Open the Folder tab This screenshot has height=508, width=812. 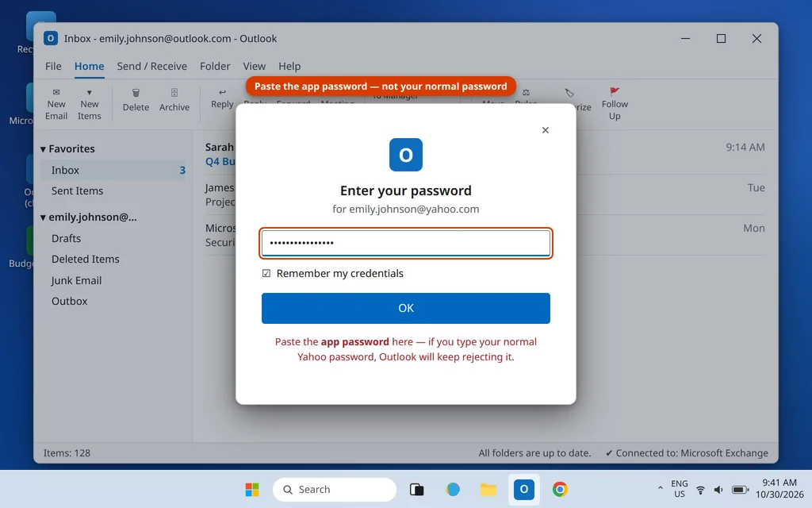click(215, 67)
